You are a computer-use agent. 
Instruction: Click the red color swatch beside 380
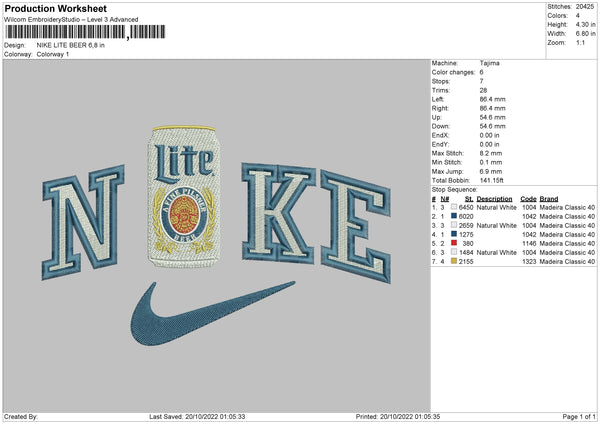click(x=454, y=243)
